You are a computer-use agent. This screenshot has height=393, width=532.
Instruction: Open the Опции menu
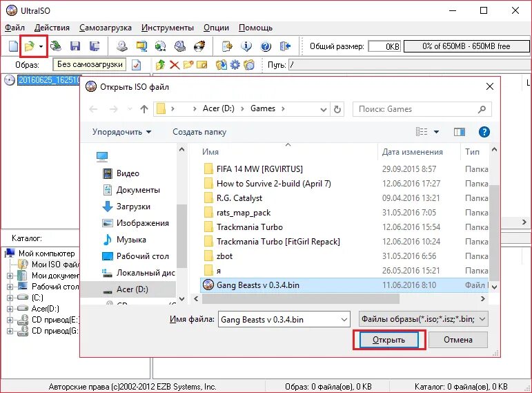[x=216, y=28]
